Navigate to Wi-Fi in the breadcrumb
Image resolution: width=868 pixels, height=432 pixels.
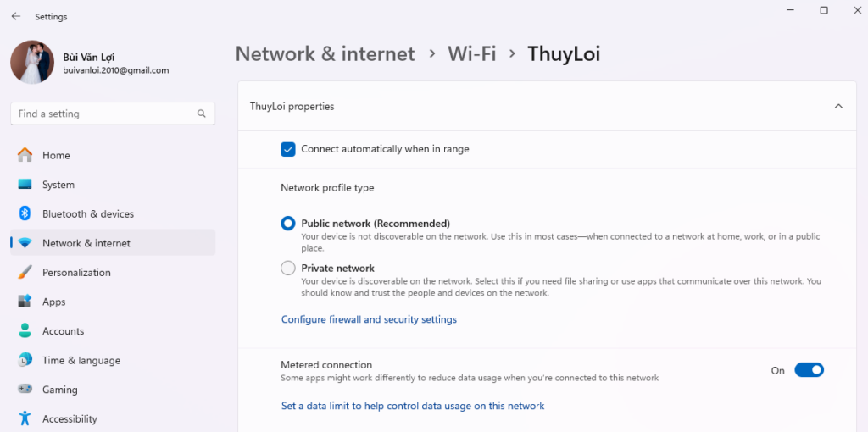point(472,54)
